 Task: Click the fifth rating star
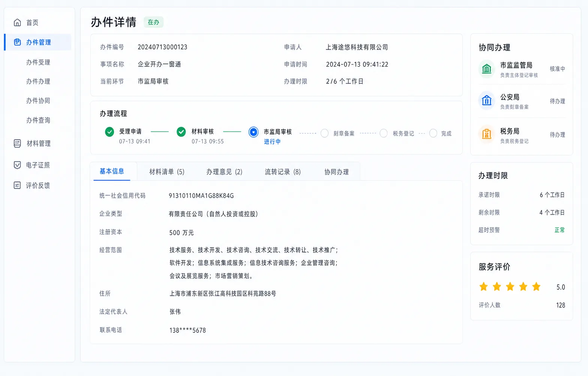click(x=536, y=287)
